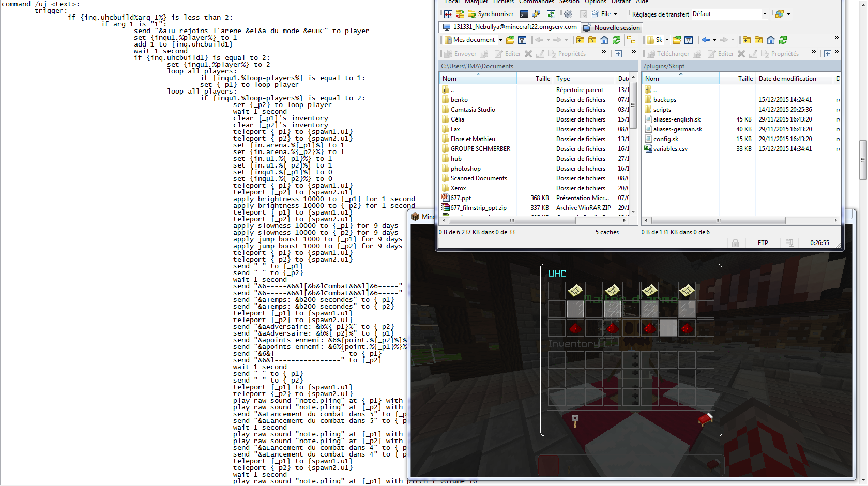The height and width of the screenshot is (486, 868).
Task: Click the Synchronize Browsing toolbar icon
Action: [x=460, y=14]
